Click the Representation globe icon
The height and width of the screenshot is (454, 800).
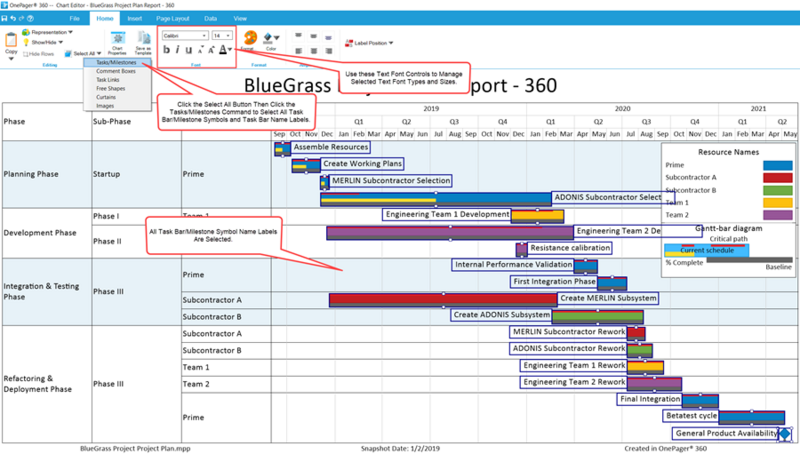point(26,32)
